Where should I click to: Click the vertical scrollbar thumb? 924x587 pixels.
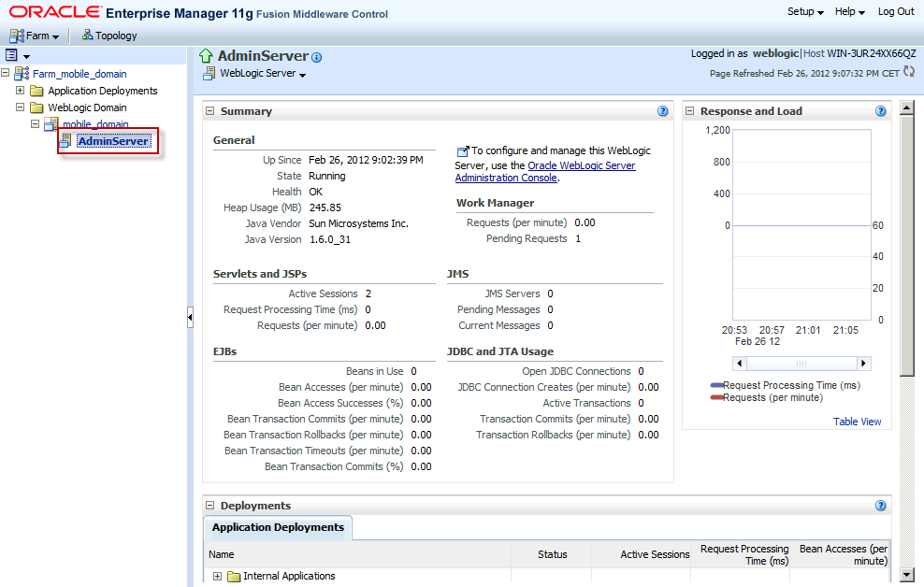pos(907,246)
